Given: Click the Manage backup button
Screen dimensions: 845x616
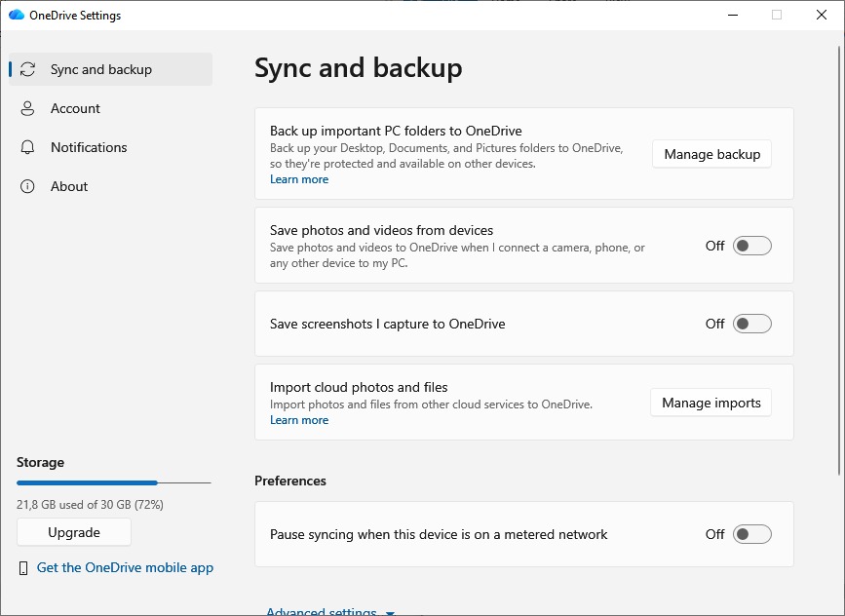Looking at the screenshot, I should pyautogui.click(x=711, y=154).
